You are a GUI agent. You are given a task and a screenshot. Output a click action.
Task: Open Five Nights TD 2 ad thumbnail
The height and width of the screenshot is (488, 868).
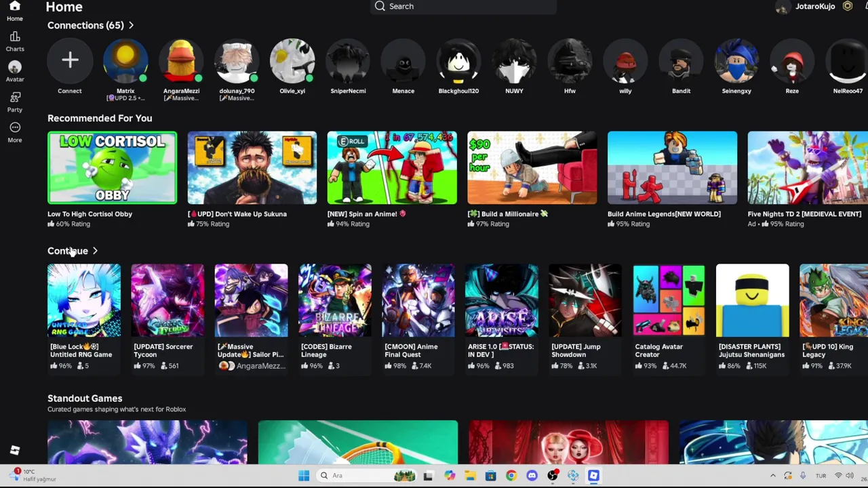tap(808, 167)
